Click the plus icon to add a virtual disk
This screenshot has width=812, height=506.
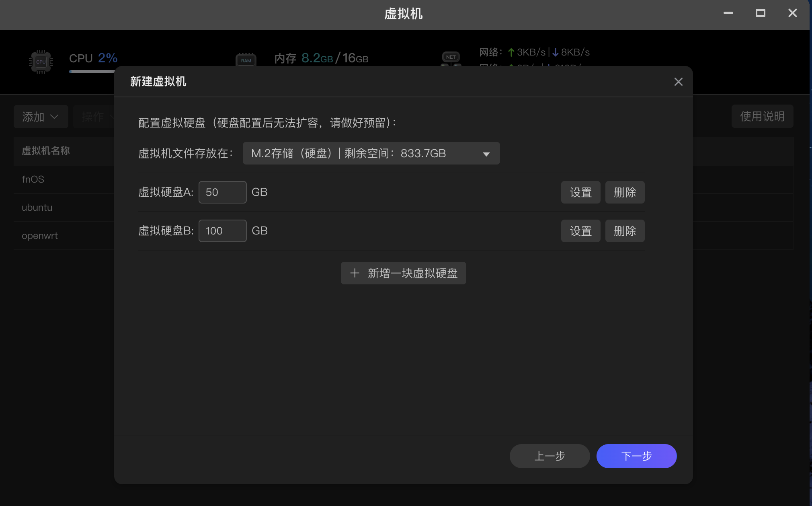tap(355, 273)
